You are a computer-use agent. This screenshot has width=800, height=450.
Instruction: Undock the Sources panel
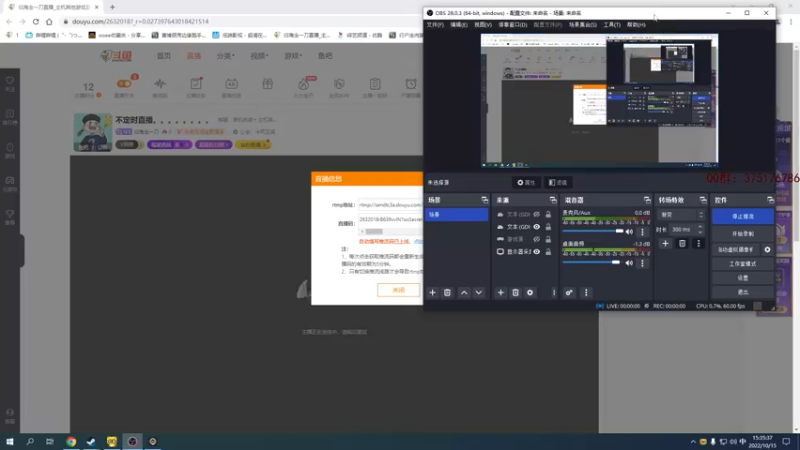pyautogui.click(x=553, y=200)
